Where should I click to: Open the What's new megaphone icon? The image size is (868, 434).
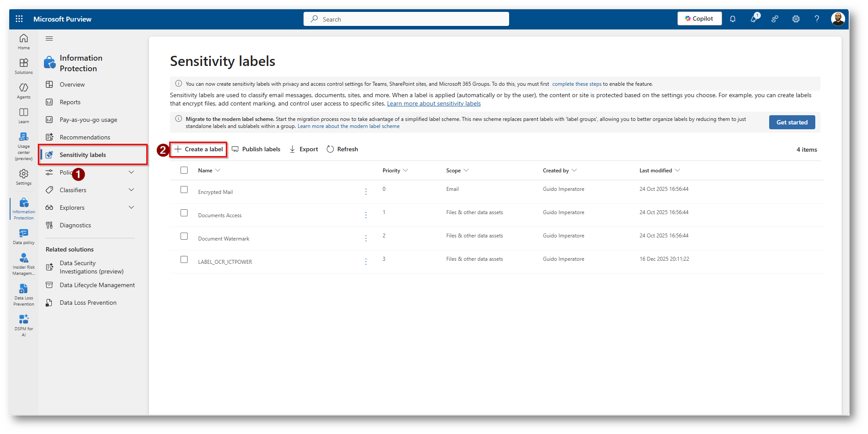[754, 18]
